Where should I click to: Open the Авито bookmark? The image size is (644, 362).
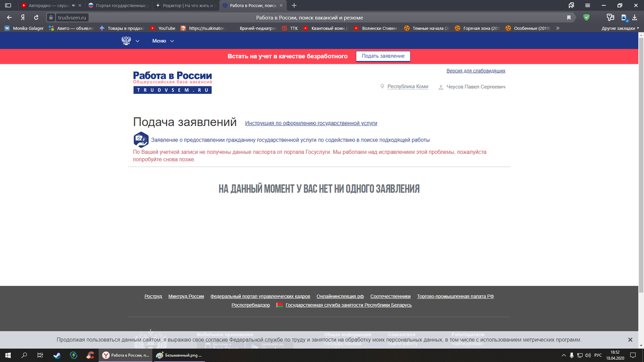[71, 28]
